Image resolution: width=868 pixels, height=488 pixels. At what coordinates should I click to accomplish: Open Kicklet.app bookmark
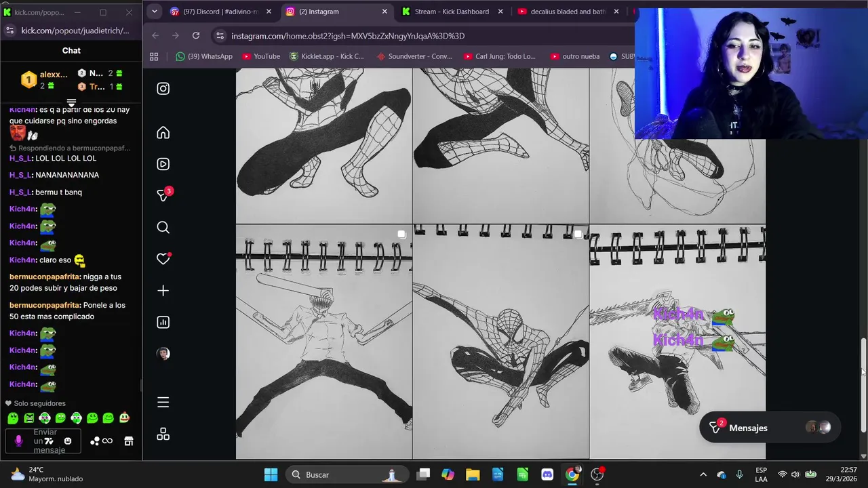click(x=326, y=56)
